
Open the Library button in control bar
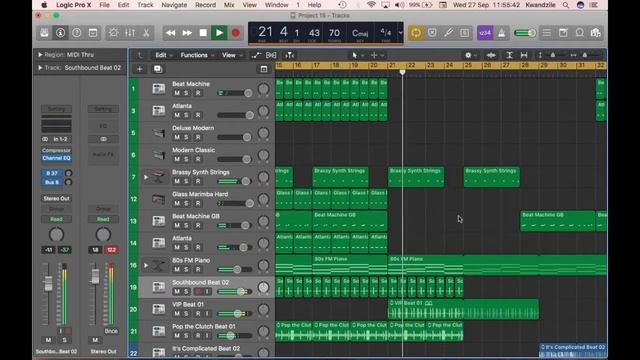[x=44, y=33]
